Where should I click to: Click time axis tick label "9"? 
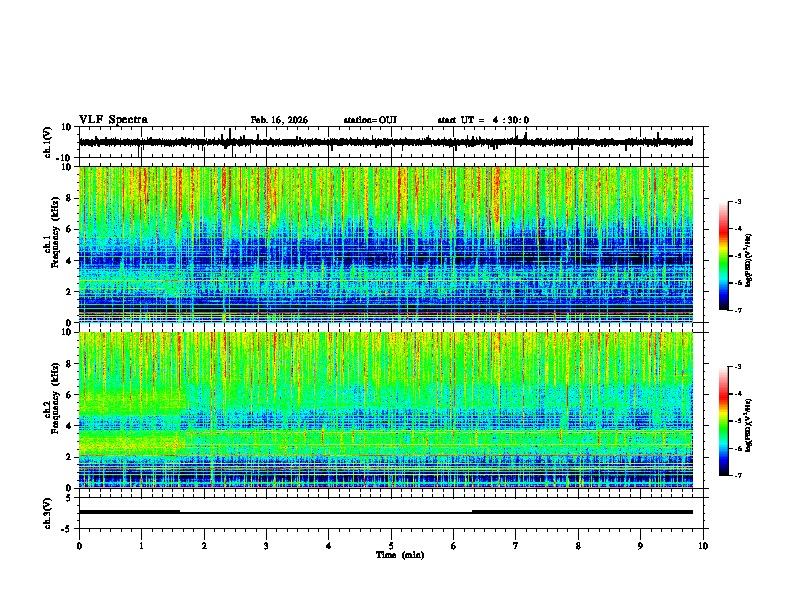tap(640, 546)
